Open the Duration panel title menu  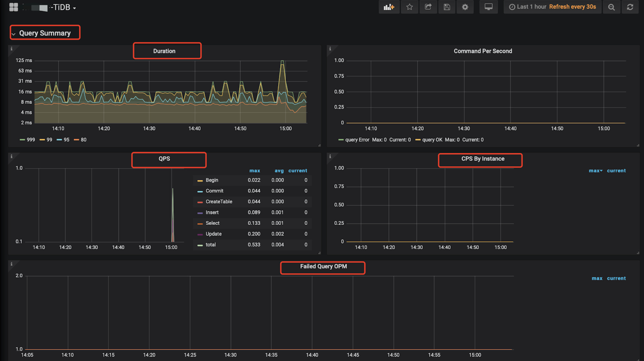pyautogui.click(x=164, y=51)
